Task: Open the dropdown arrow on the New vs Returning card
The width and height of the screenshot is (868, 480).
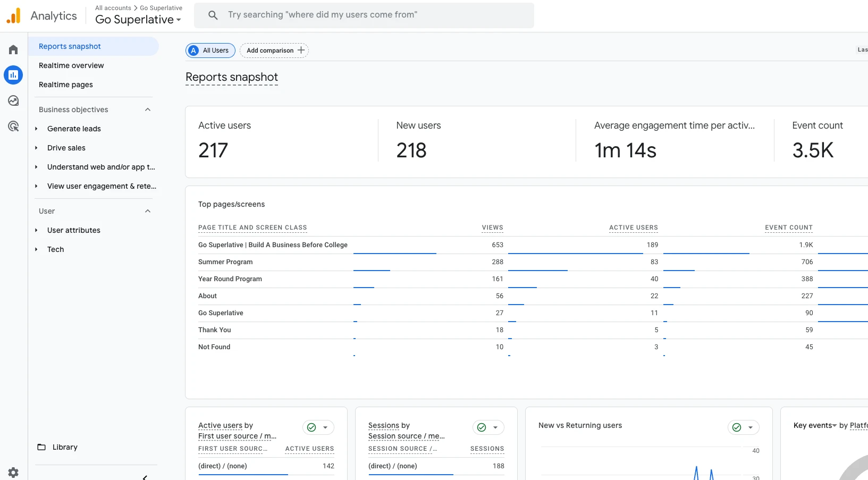Action: 751,427
